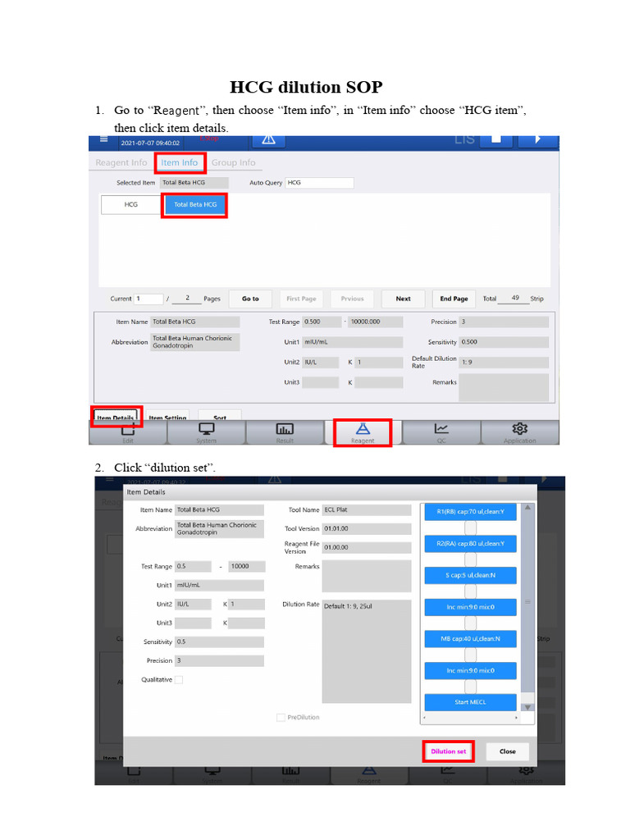Screen dimensions: 630x840
Task: Click the play arrow icon in the top bar
Action: coord(538,139)
